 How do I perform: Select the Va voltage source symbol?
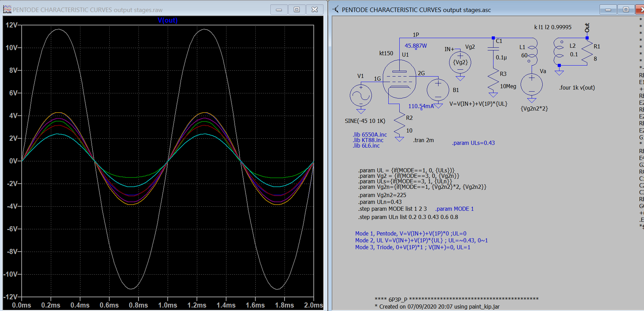(532, 84)
